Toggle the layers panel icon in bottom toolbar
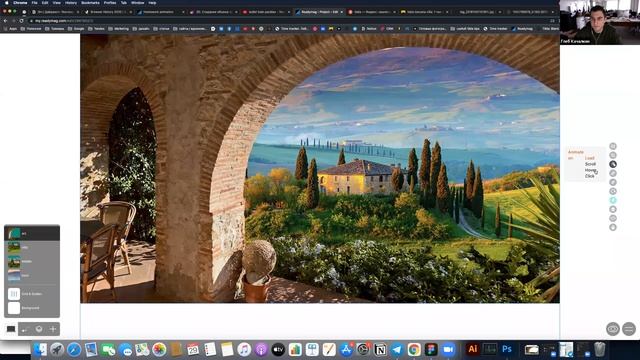640x360 pixels. [39, 329]
